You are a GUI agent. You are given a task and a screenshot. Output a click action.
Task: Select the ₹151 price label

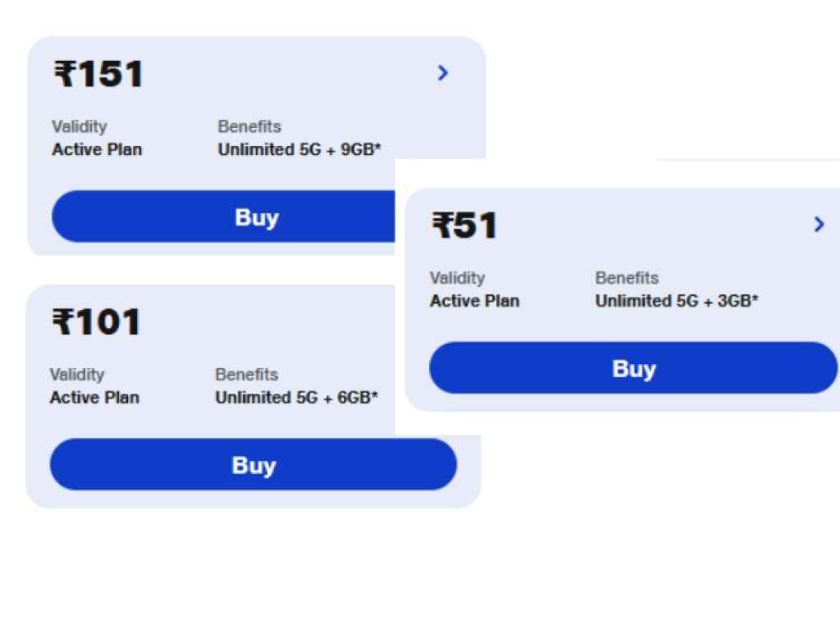click(x=96, y=74)
